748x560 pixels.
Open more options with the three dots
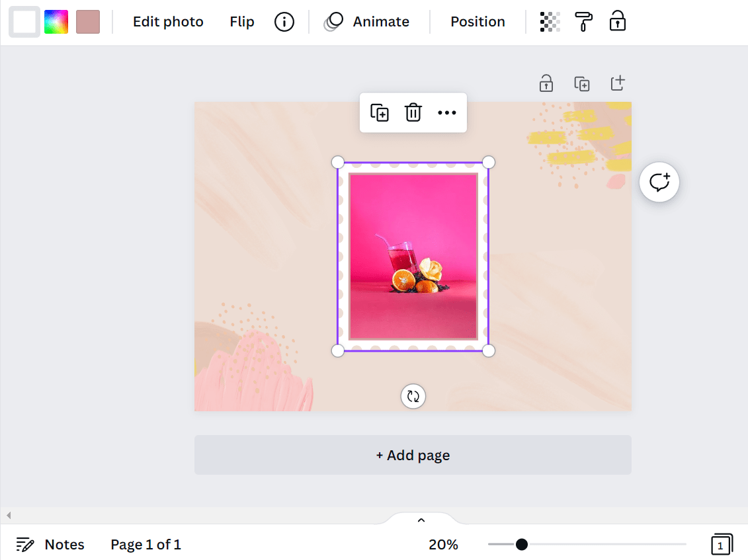447,112
